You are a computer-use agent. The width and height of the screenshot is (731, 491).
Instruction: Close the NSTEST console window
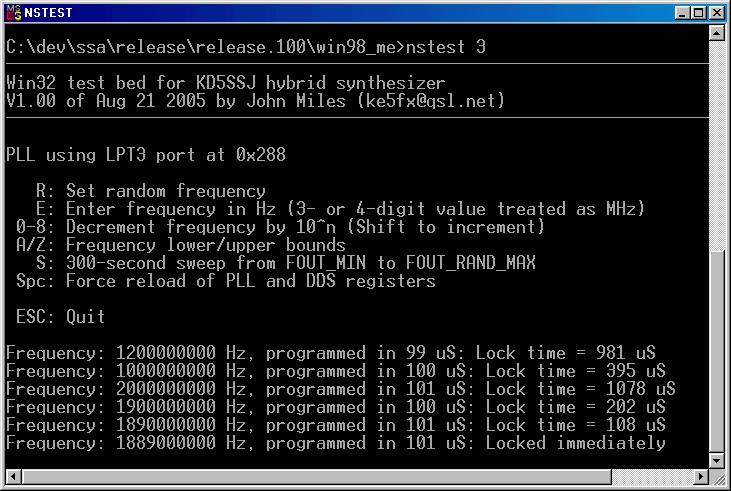[717, 13]
